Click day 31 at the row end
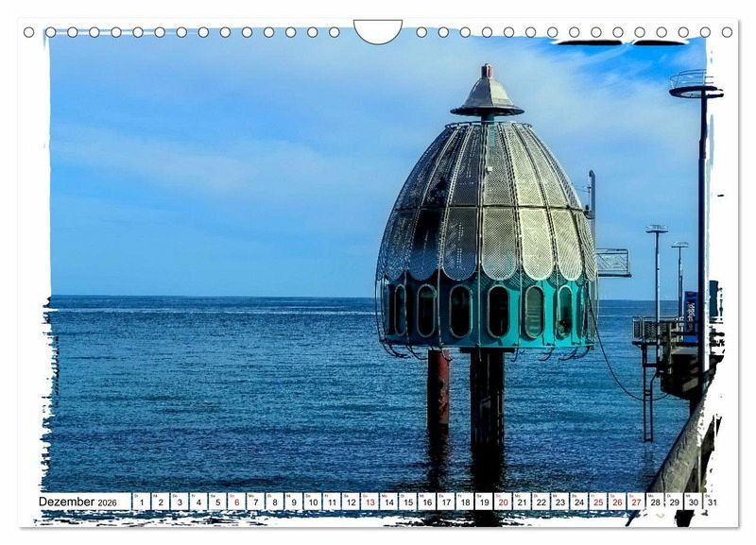 pyautogui.click(x=711, y=502)
